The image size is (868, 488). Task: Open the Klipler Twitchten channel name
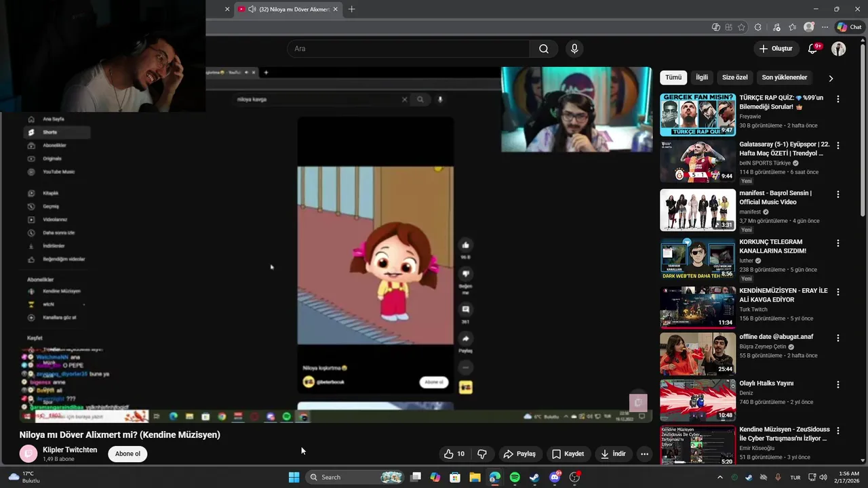70,450
